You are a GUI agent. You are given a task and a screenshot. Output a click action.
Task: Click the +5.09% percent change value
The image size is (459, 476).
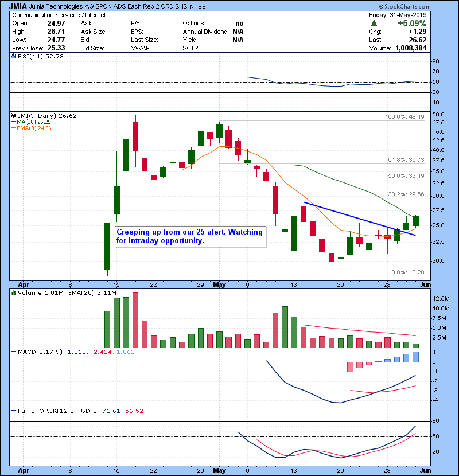[412, 24]
